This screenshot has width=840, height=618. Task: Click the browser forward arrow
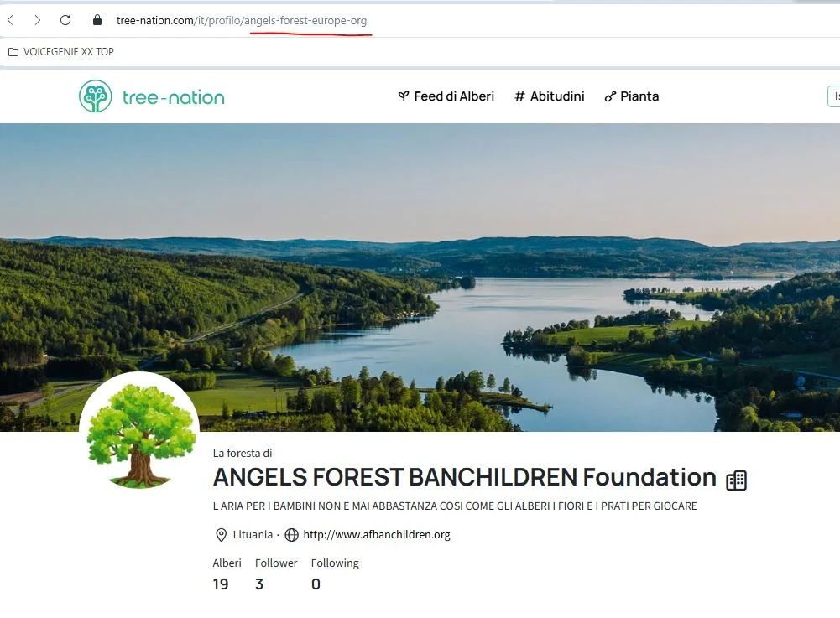tap(38, 20)
